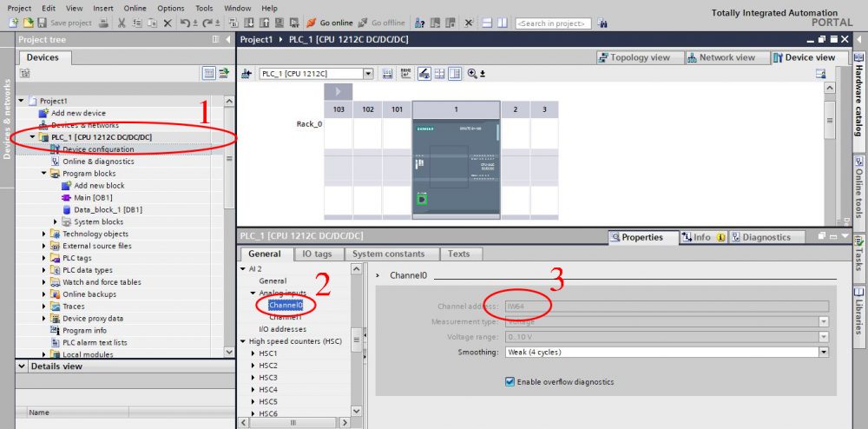
Task: Click the Show address labels icon
Action: click(x=405, y=74)
